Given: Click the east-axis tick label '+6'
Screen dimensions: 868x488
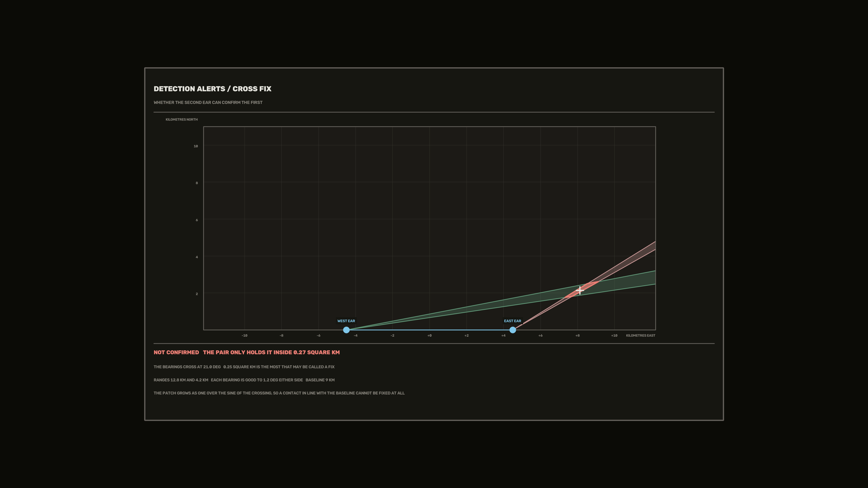Looking at the screenshot, I should coord(540,335).
